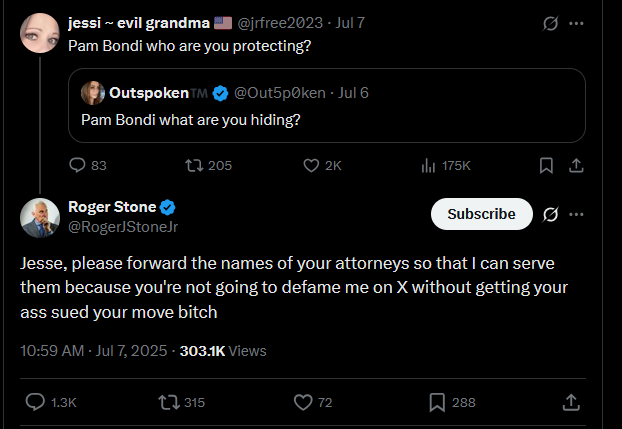
Task: Like jessi's post with 2K likes
Action: (322, 165)
